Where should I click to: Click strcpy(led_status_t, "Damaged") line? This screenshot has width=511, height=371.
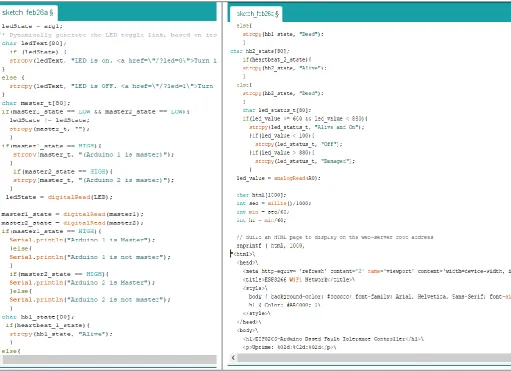pos(305,161)
